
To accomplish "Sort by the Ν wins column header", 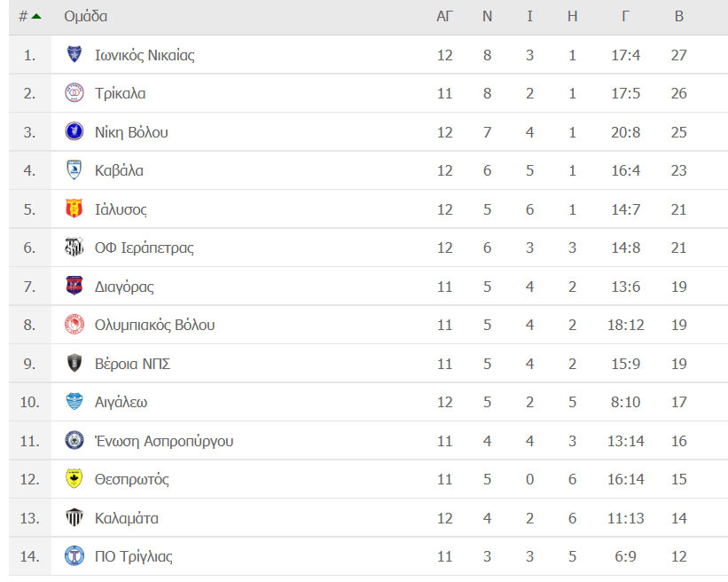I will 487,16.
